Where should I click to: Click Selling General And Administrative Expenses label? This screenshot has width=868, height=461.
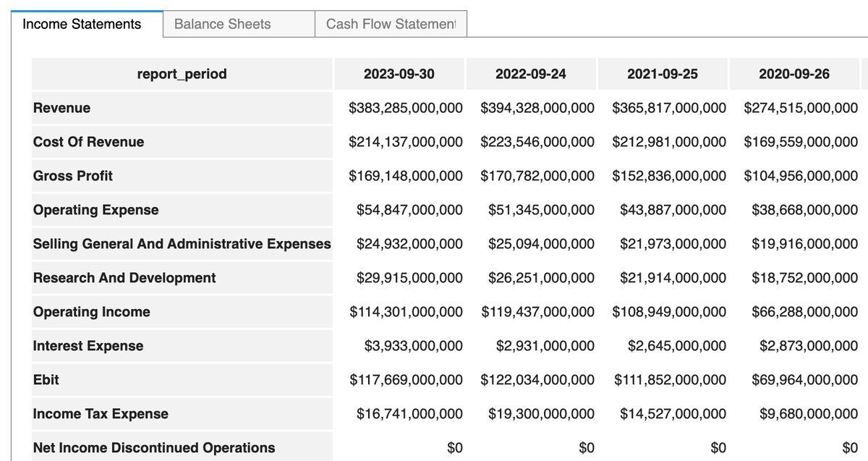(x=182, y=244)
